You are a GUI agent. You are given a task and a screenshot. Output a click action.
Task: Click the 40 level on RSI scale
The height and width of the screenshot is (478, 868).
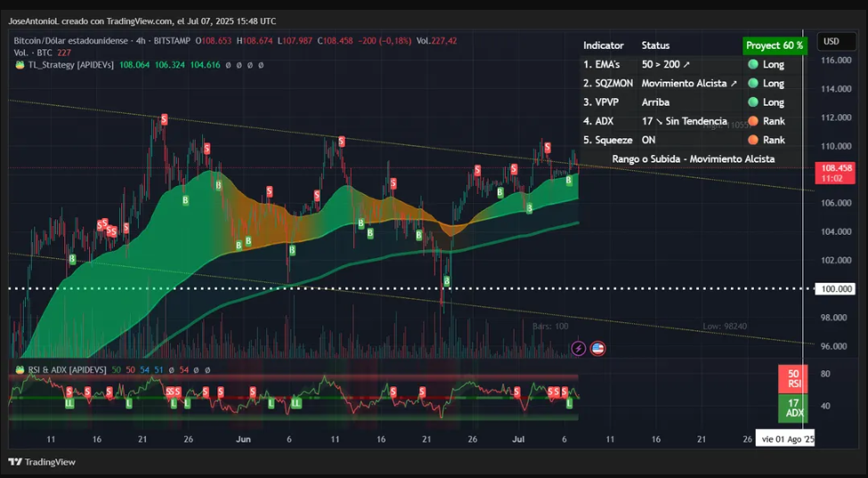coord(825,406)
